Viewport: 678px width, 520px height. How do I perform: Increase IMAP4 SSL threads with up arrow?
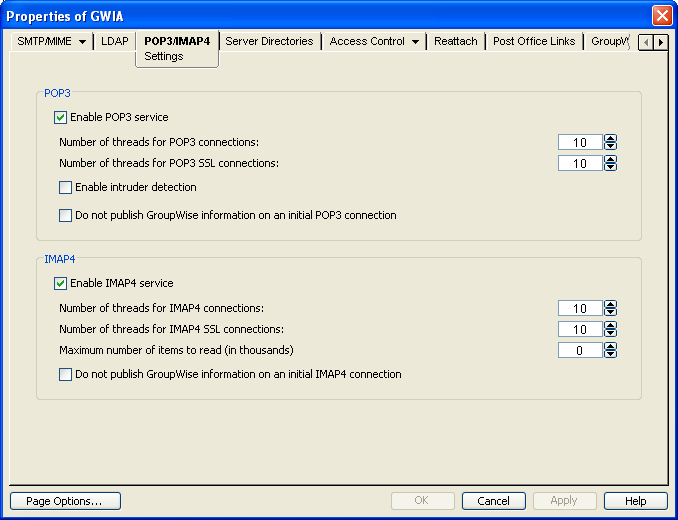point(610,325)
